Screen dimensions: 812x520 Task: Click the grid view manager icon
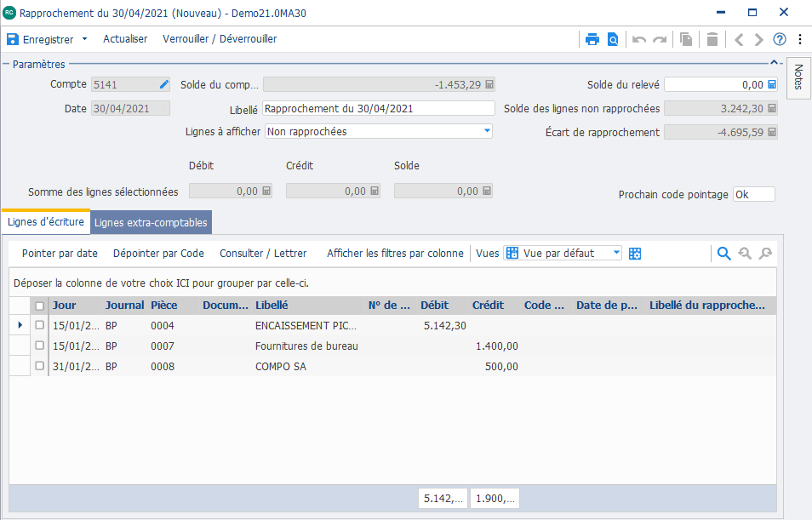point(635,254)
